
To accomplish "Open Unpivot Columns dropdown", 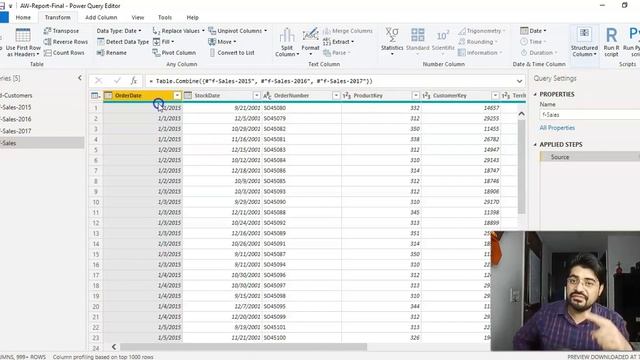I will [238, 31].
